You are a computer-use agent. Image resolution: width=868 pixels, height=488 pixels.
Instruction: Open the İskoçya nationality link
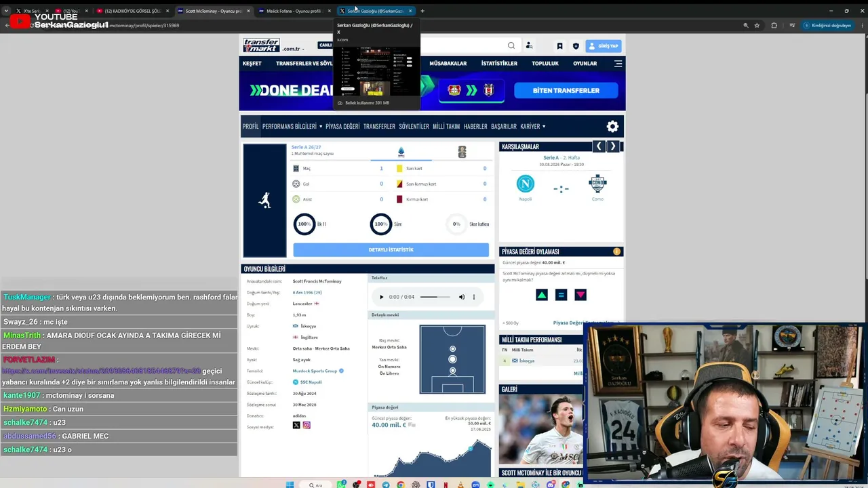308,326
